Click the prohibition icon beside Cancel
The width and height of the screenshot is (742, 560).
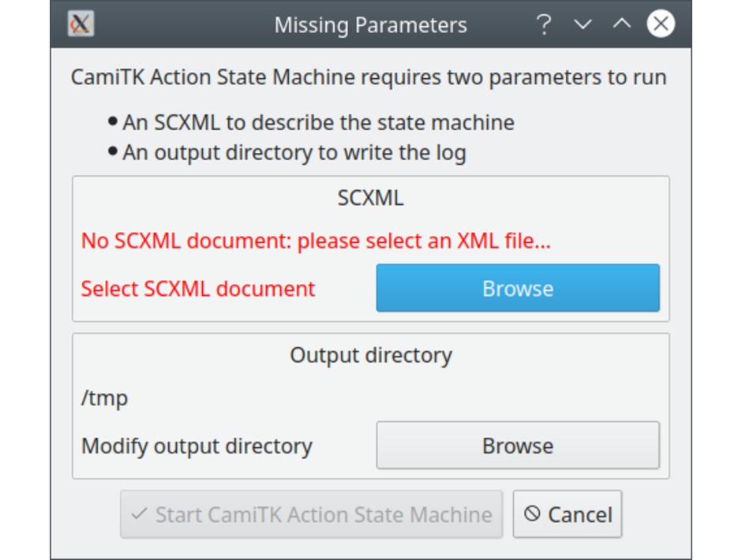click(533, 514)
